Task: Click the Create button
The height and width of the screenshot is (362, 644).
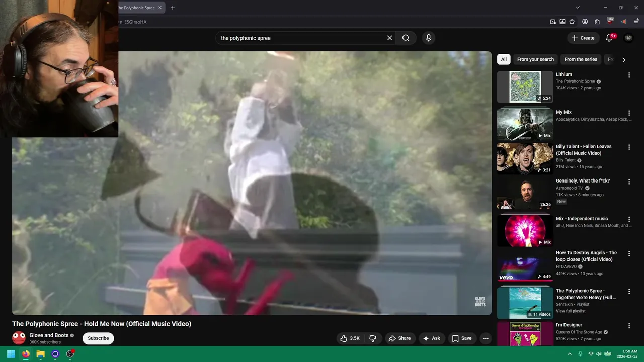Action: pyautogui.click(x=583, y=38)
